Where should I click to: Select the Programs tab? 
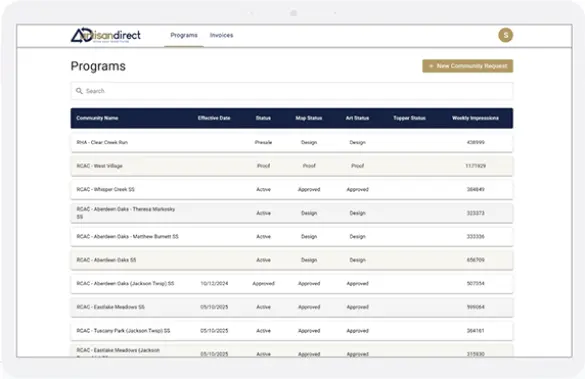(x=184, y=35)
